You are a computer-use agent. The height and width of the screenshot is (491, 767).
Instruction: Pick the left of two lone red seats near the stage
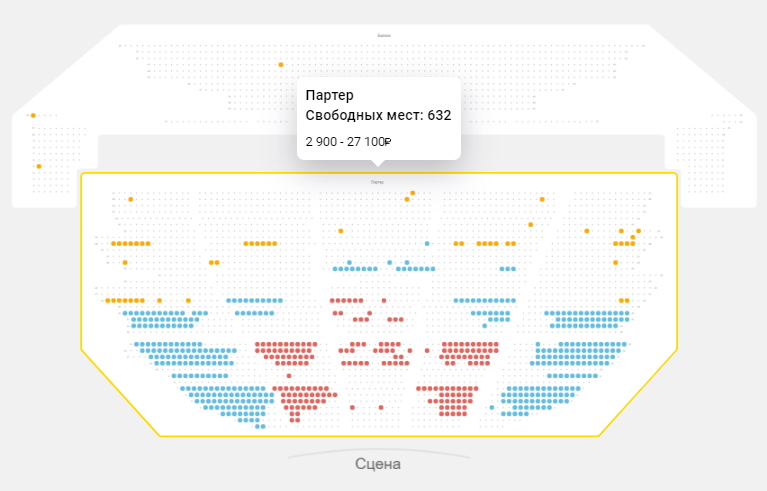[x=352, y=408]
